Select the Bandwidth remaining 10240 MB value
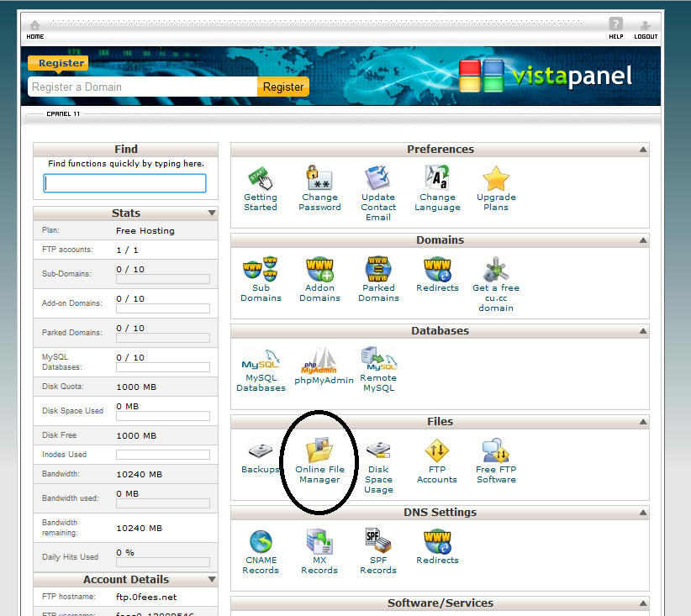 (x=140, y=528)
